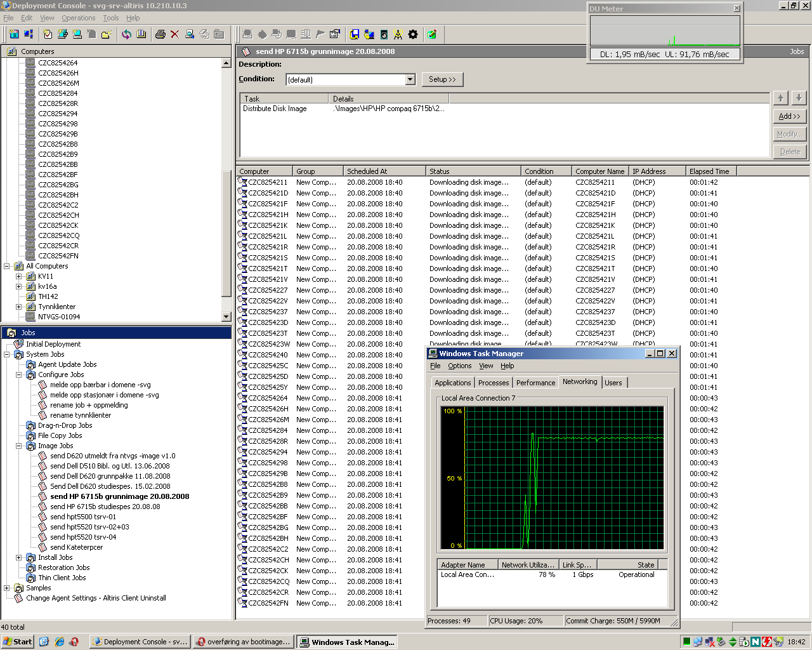Select job send Kateterpcer
The height and width of the screenshot is (650, 812).
[76, 547]
